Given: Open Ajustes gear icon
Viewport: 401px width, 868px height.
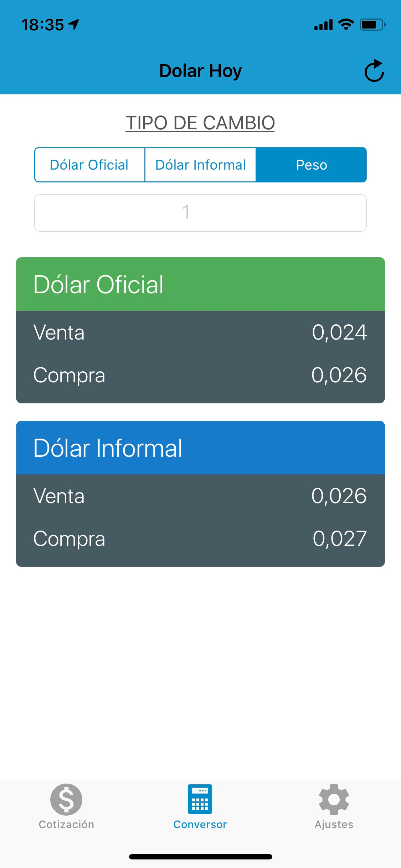Looking at the screenshot, I should click(334, 799).
